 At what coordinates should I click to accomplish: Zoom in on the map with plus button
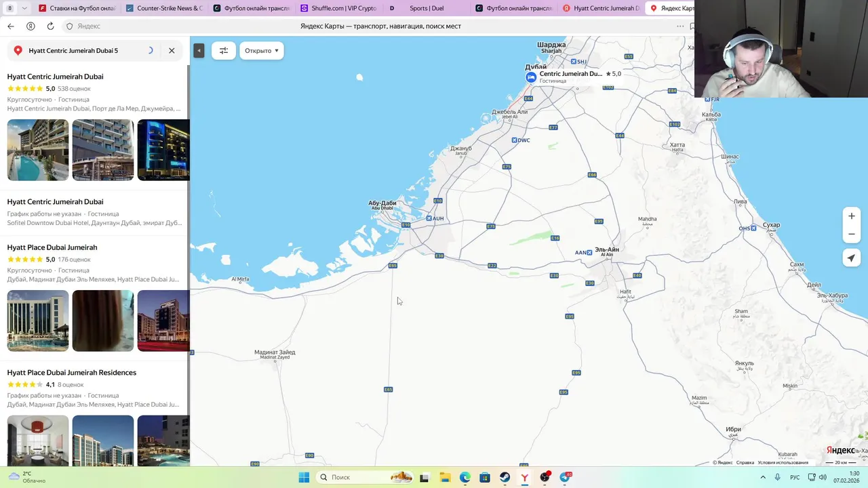pos(852,216)
